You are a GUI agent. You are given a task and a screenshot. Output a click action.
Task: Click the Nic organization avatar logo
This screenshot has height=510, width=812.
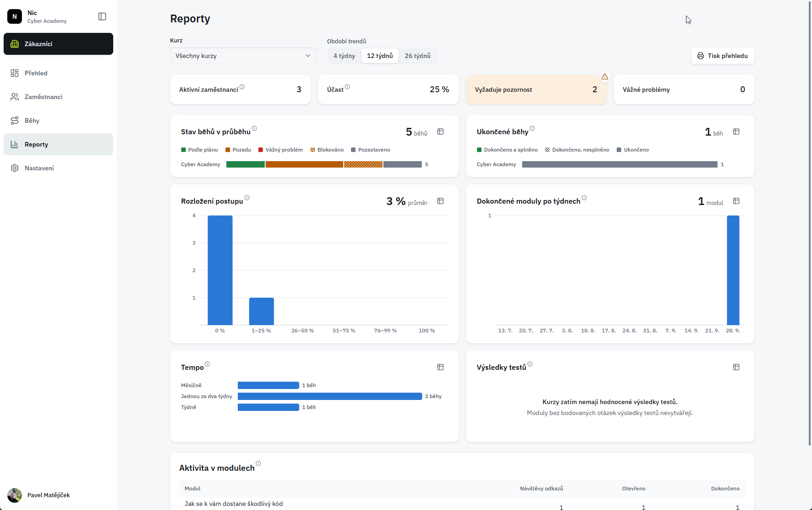click(15, 16)
